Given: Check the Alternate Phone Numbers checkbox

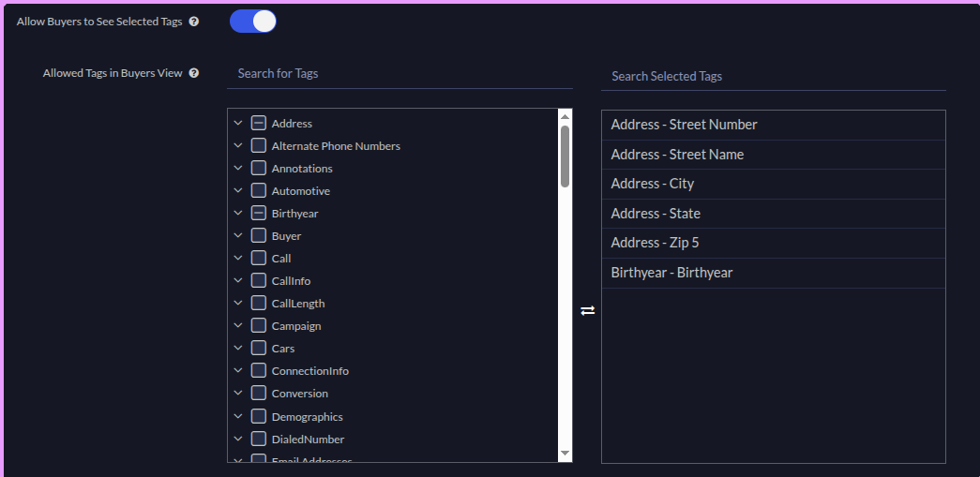Looking at the screenshot, I should click(x=259, y=145).
